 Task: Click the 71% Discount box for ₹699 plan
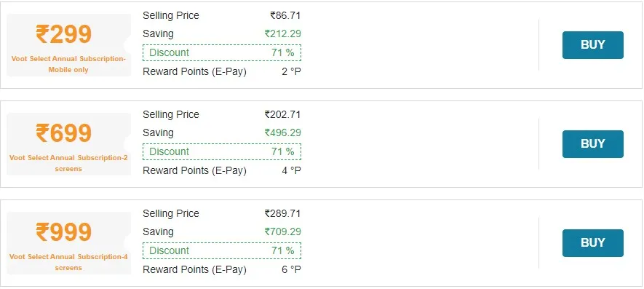tap(222, 151)
